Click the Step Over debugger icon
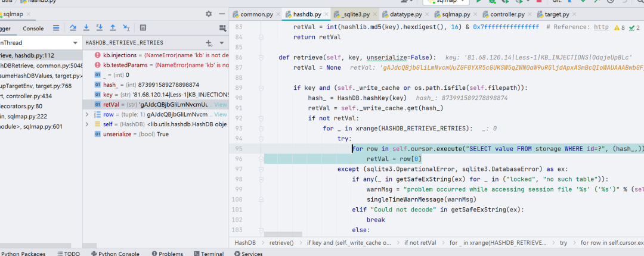644x256 pixels. [73, 28]
